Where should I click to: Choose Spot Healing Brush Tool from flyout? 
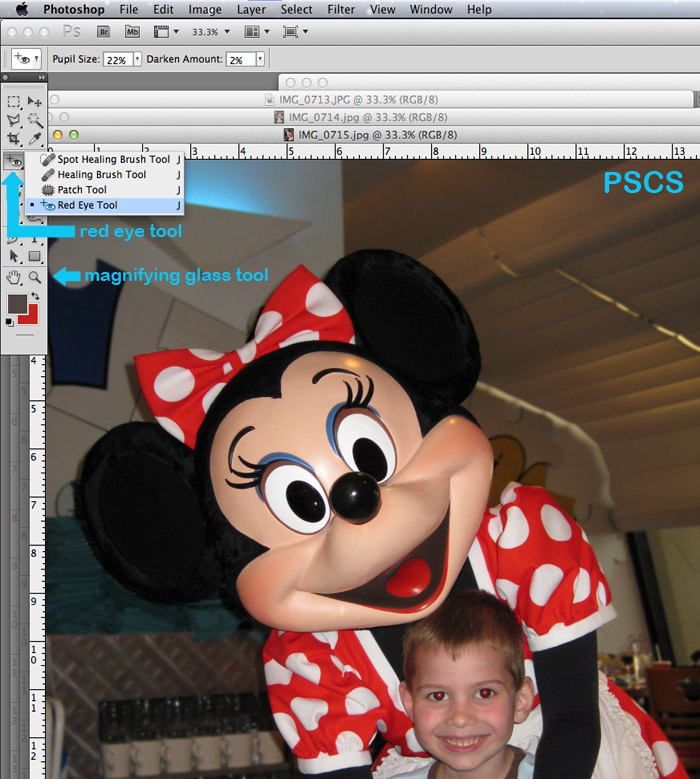tap(105, 159)
